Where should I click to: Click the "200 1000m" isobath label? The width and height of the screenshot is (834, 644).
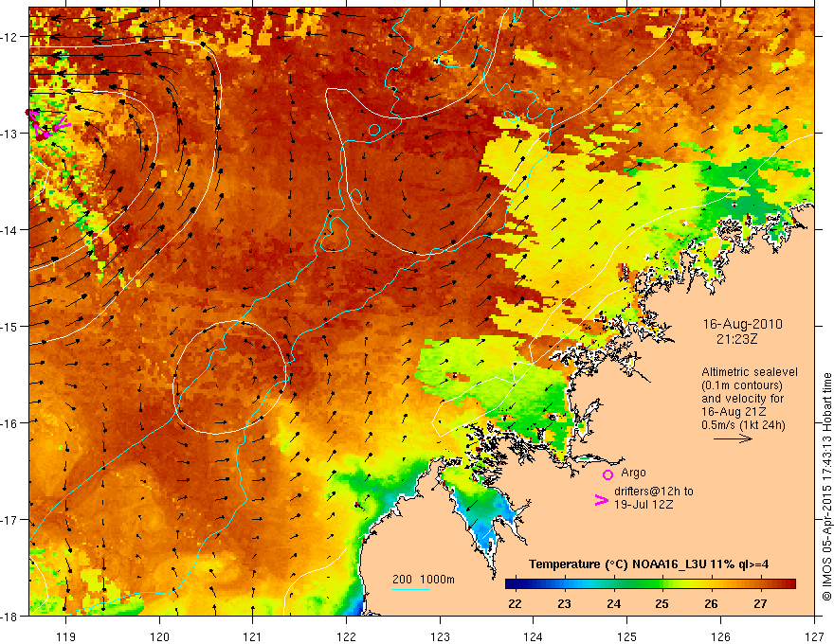click(424, 580)
